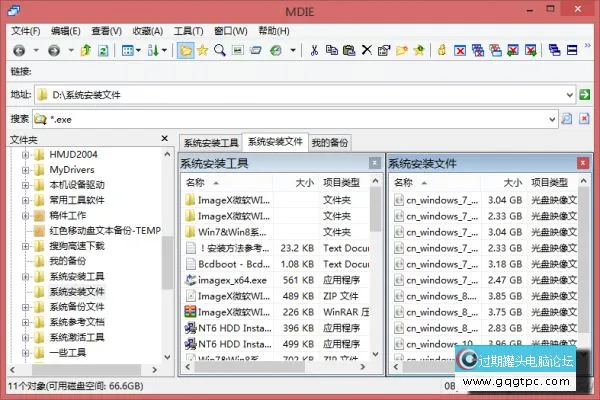Viewport: 600px width, 400px height.
Task: Close the 系统安装工具 pane
Action: pyautogui.click(x=375, y=163)
